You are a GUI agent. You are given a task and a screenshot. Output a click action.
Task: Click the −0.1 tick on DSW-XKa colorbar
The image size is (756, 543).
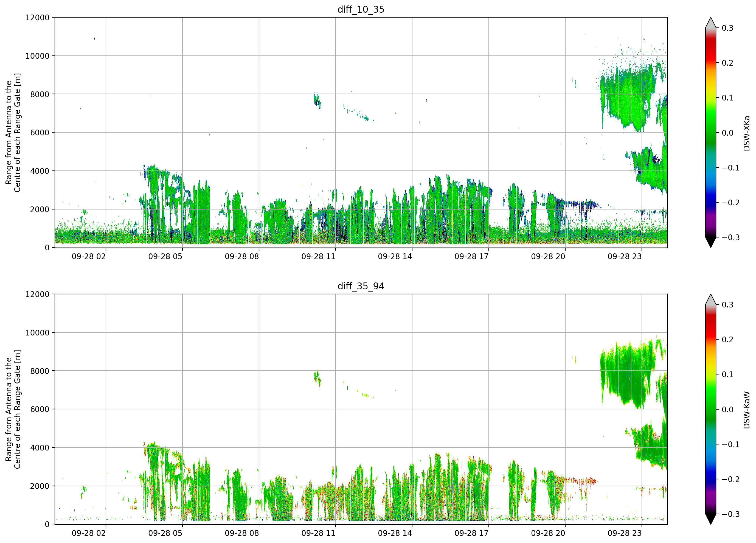[731, 167]
